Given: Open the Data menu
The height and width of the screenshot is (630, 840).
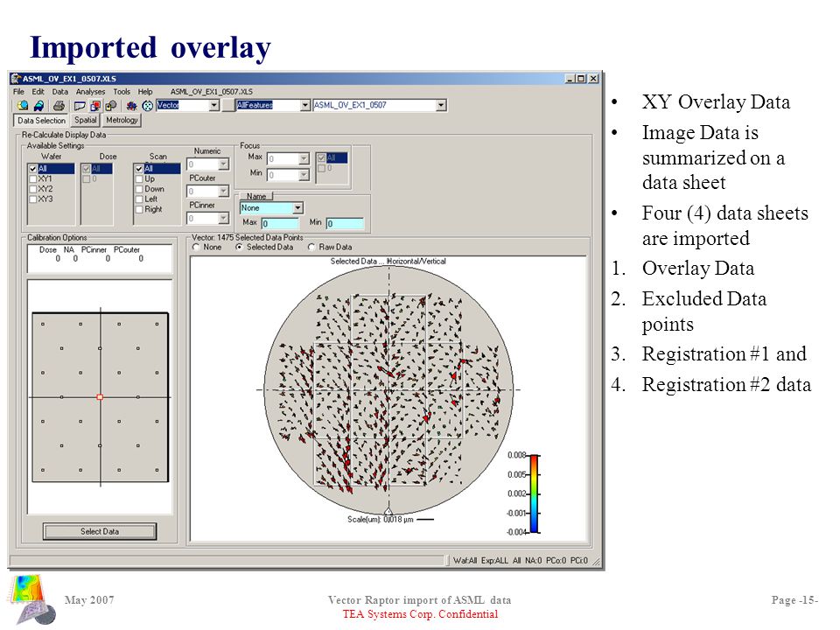Looking at the screenshot, I should tap(60, 92).
